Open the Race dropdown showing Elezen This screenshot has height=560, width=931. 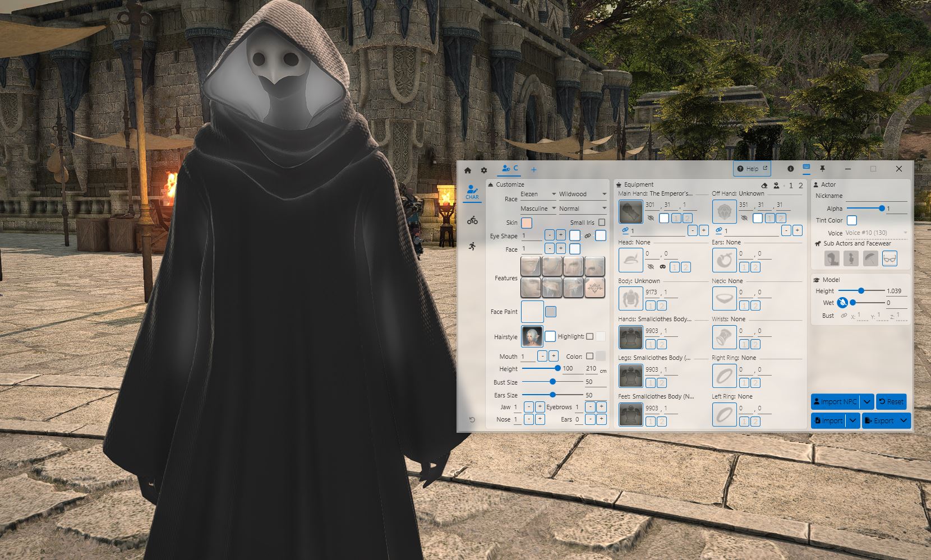coord(538,194)
